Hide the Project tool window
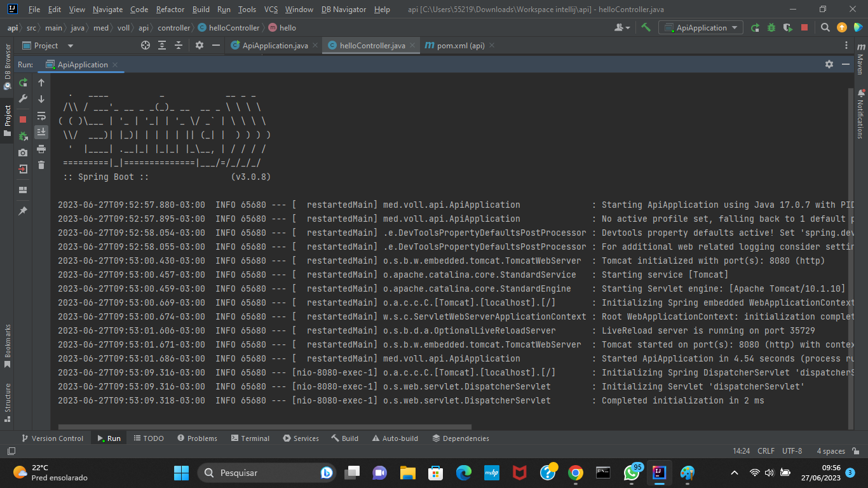868x488 pixels. point(216,45)
